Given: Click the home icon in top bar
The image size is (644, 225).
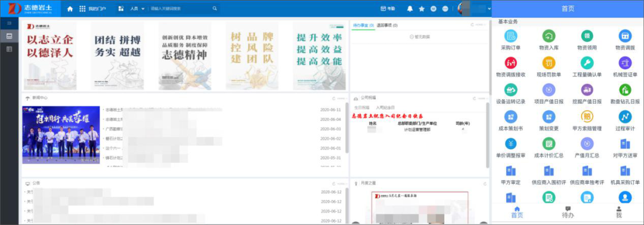Looking at the screenshot, I should click(x=70, y=8).
